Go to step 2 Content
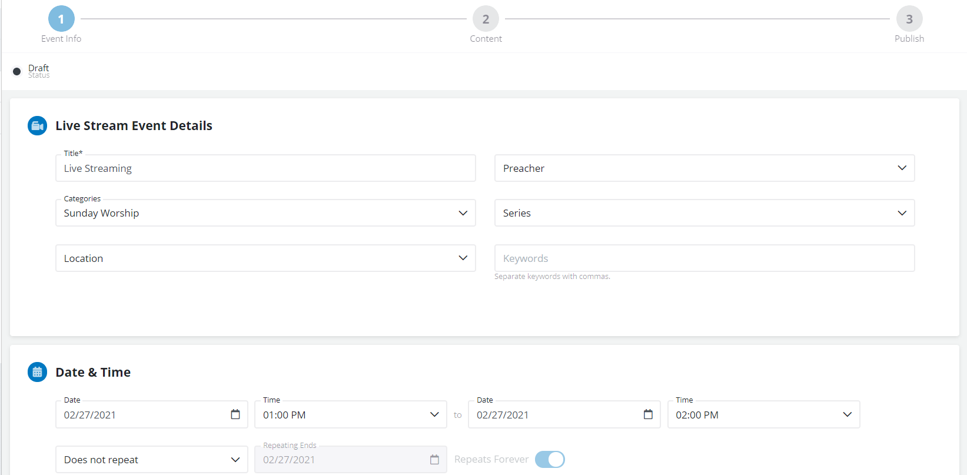This screenshot has height=475, width=967. click(x=486, y=19)
